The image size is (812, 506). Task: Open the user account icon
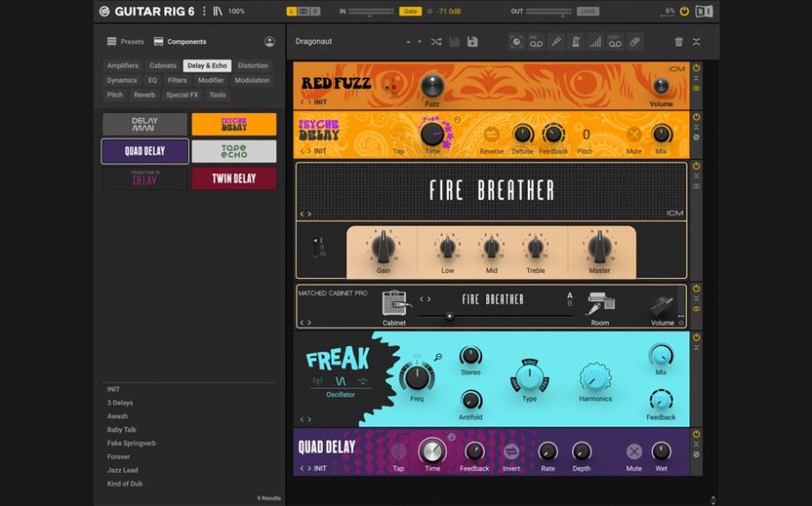(269, 42)
